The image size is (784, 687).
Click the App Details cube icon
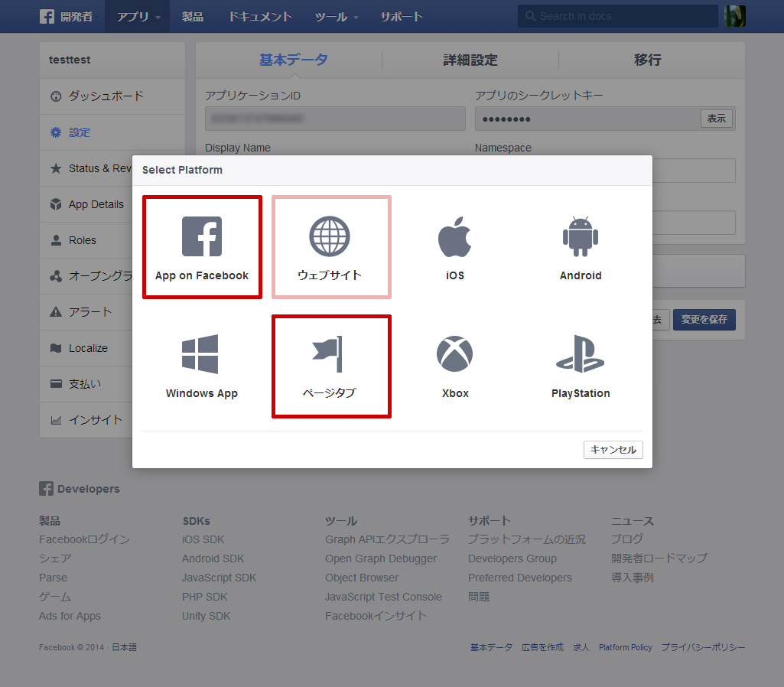point(56,204)
